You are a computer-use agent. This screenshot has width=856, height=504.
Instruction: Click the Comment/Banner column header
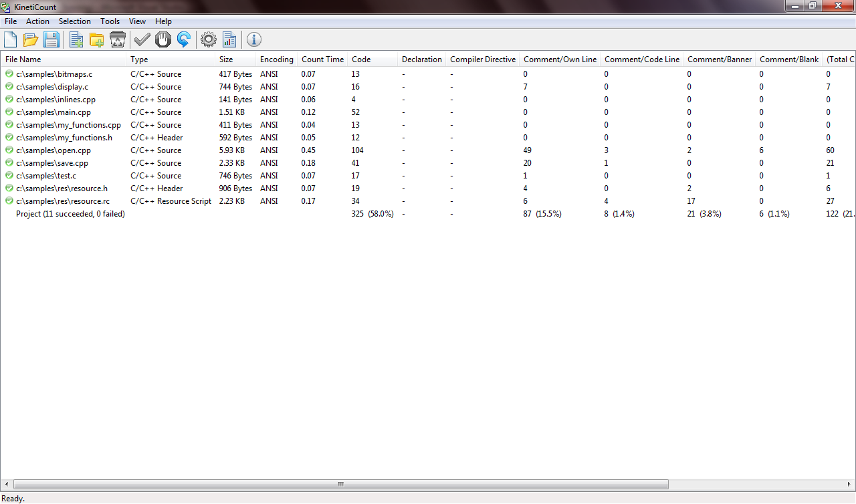(720, 59)
